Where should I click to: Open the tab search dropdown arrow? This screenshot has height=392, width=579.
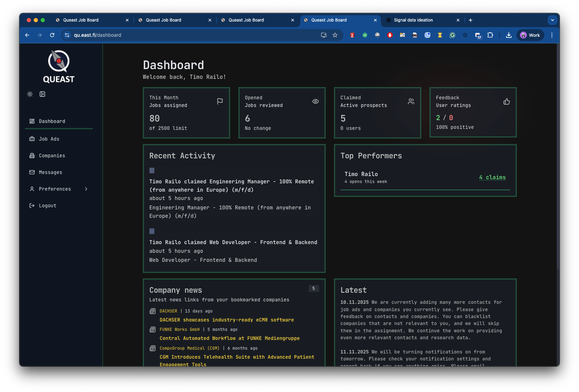coord(552,20)
